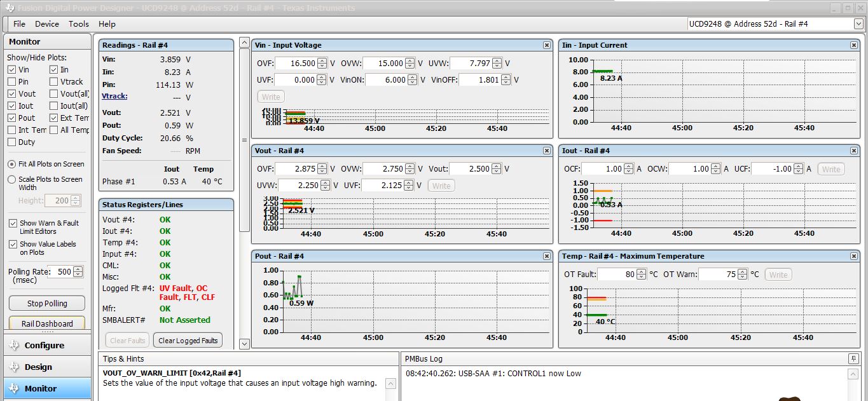Adjust the Iout OCF stepper
This screenshot has height=401, width=868.
[x=629, y=169]
